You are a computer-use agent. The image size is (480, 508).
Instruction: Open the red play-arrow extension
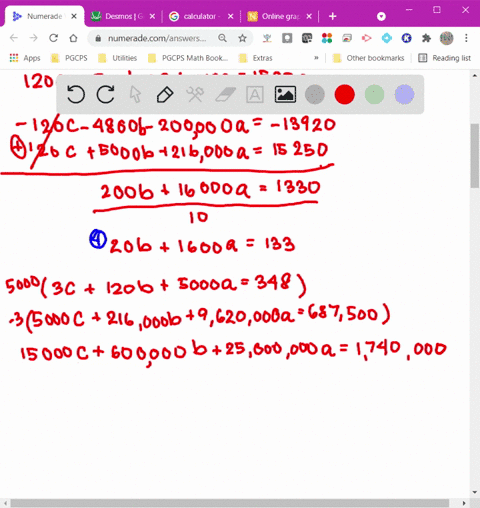pos(366,38)
